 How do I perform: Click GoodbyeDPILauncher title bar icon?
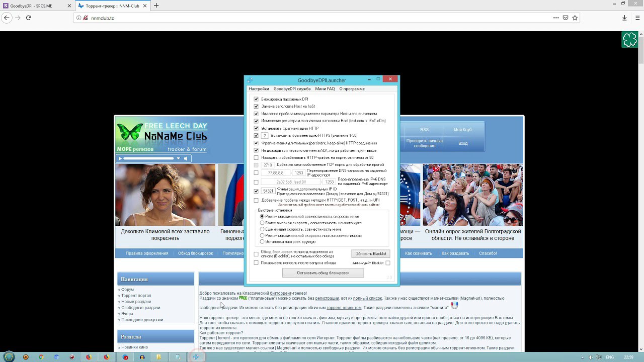click(250, 80)
